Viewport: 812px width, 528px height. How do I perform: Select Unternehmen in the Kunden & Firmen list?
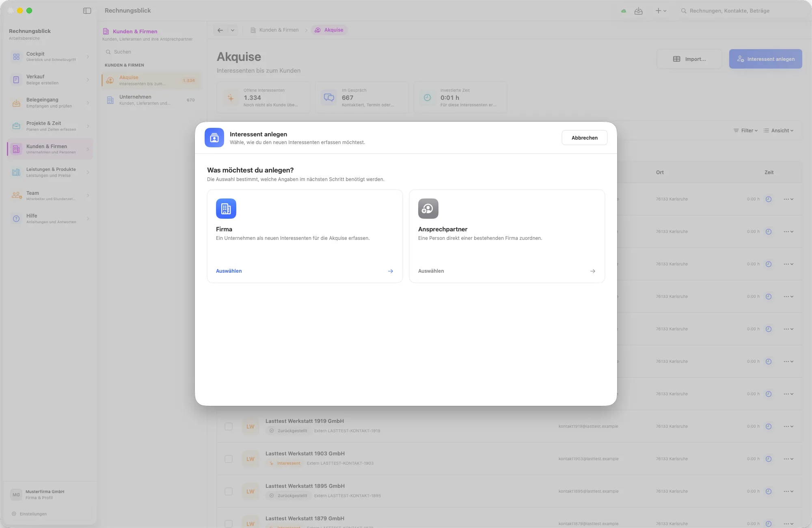(x=151, y=100)
